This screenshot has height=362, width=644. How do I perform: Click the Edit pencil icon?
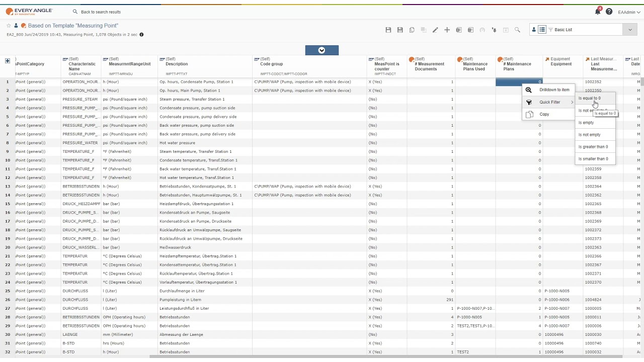(435, 30)
